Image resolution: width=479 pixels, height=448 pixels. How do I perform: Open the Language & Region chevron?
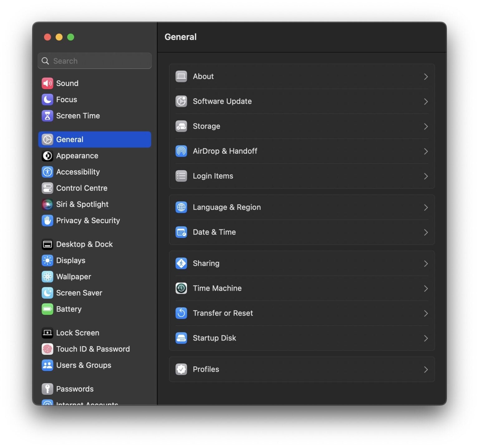pos(426,207)
